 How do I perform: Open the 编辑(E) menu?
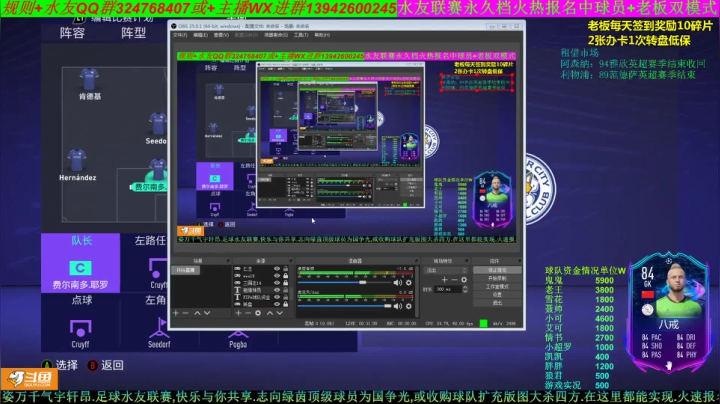coord(200,35)
